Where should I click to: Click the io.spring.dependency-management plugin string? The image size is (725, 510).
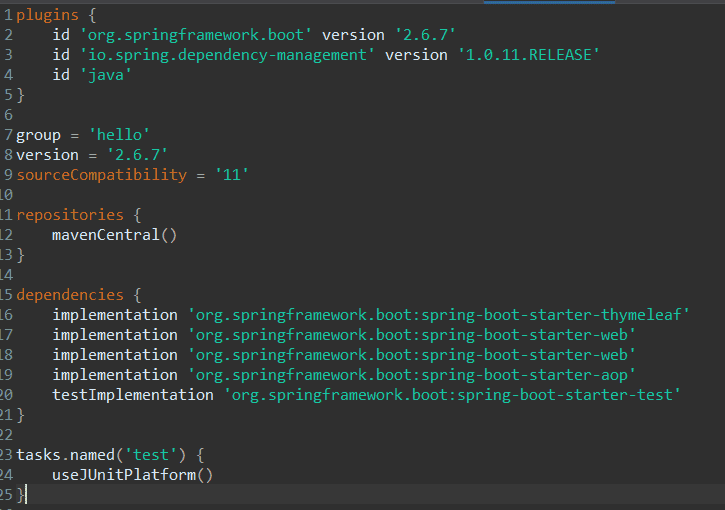click(227, 55)
